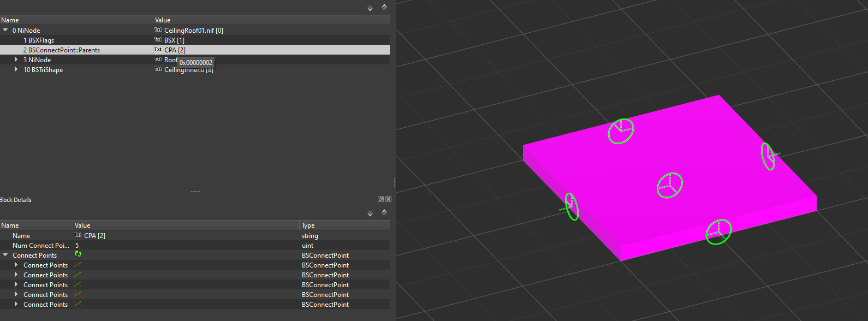Click the green refresh icon beside Connect Points
The height and width of the screenshot is (321, 868).
pyautogui.click(x=78, y=254)
